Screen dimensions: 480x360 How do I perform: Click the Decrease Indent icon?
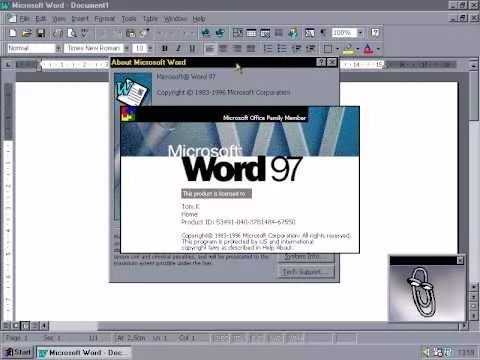pos(296,49)
